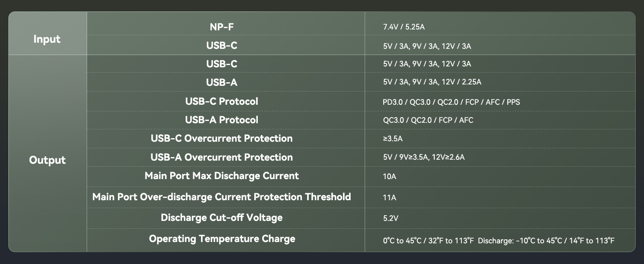The height and width of the screenshot is (264, 644).
Task: Click the Input section header cell
Action: [47, 39]
